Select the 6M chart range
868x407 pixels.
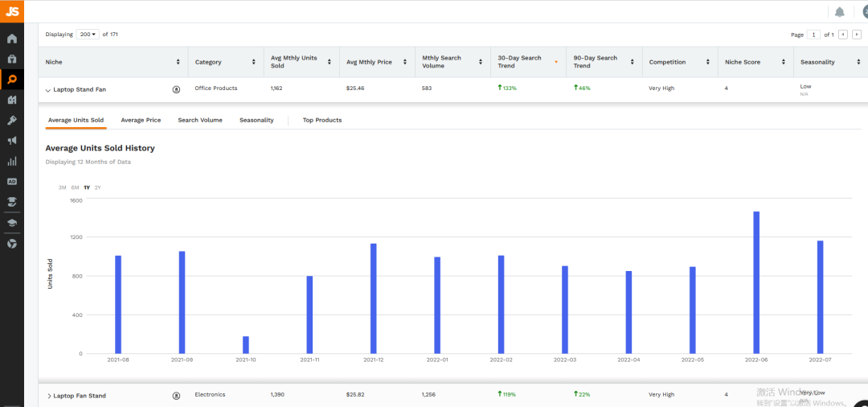[75, 187]
